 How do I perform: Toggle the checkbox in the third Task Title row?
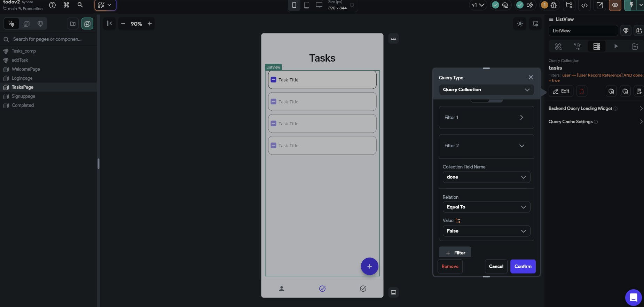tap(274, 124)
